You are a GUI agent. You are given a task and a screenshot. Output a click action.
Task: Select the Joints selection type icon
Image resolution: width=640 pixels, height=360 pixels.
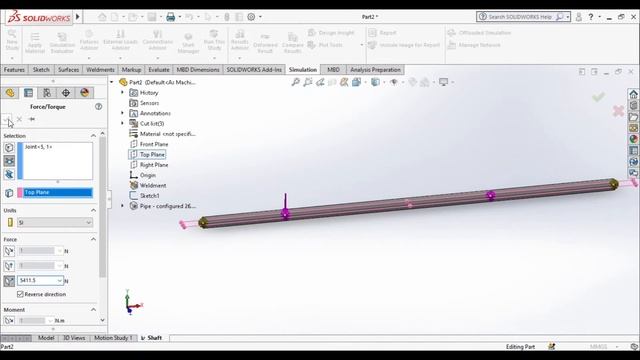click(9, 161)
